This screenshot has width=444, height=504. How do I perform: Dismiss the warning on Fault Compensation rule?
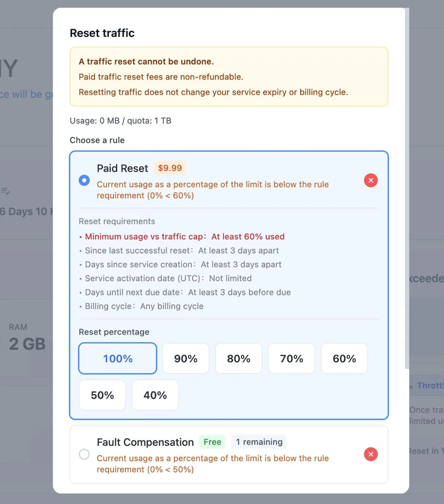coord(370,454)
